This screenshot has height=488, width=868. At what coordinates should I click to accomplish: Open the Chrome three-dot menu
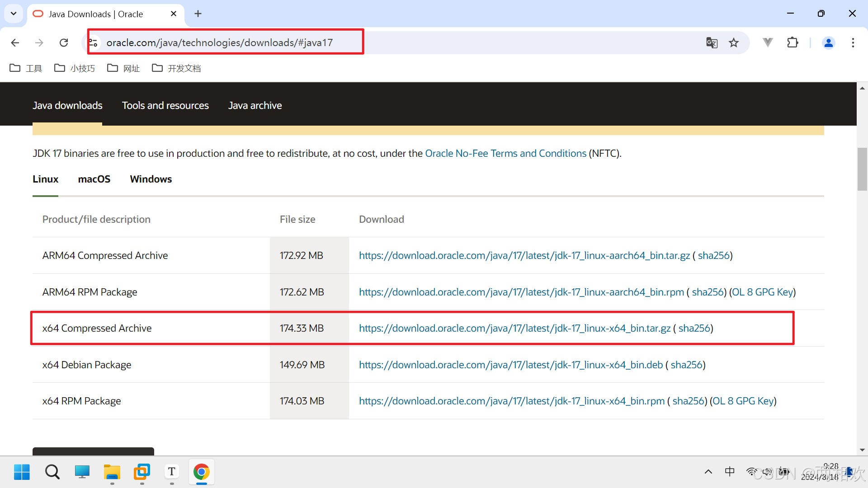click(853, 42)
